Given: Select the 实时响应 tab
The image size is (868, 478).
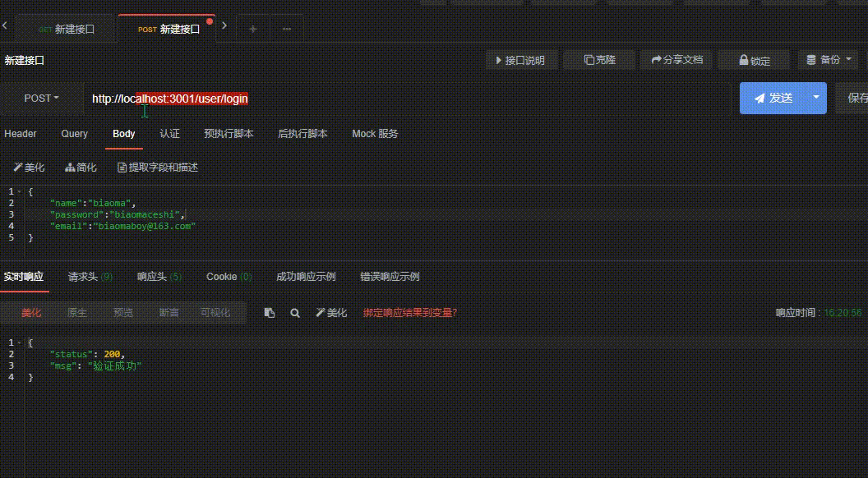Looking at the screenshot, I should tap(24, 277).
